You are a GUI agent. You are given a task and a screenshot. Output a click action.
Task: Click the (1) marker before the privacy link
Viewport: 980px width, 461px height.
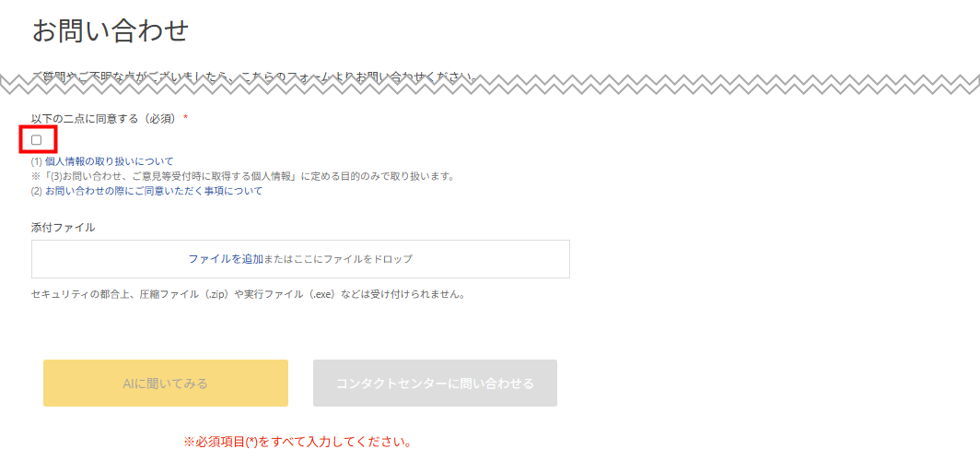point(37,161)
